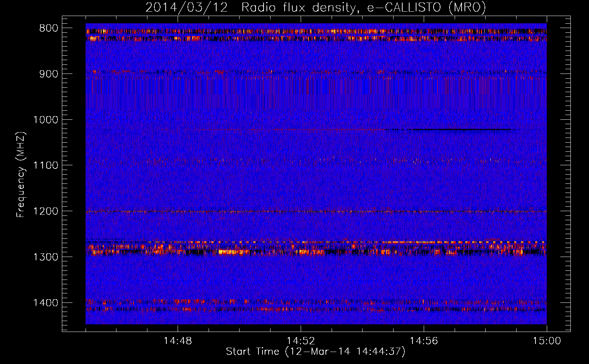Click the 14:56 time tick label
The height and width of the screenshot is (364, 589).
(x=424, y=341)
